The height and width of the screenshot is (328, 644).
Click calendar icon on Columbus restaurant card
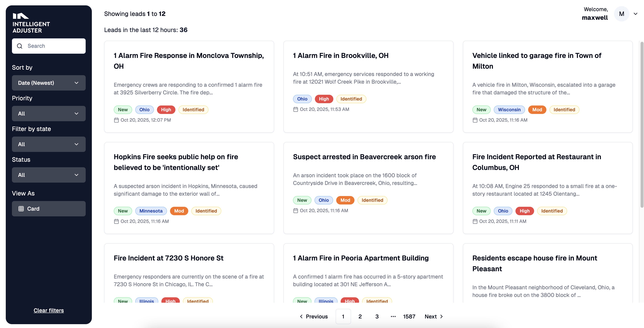click(475, 221)
